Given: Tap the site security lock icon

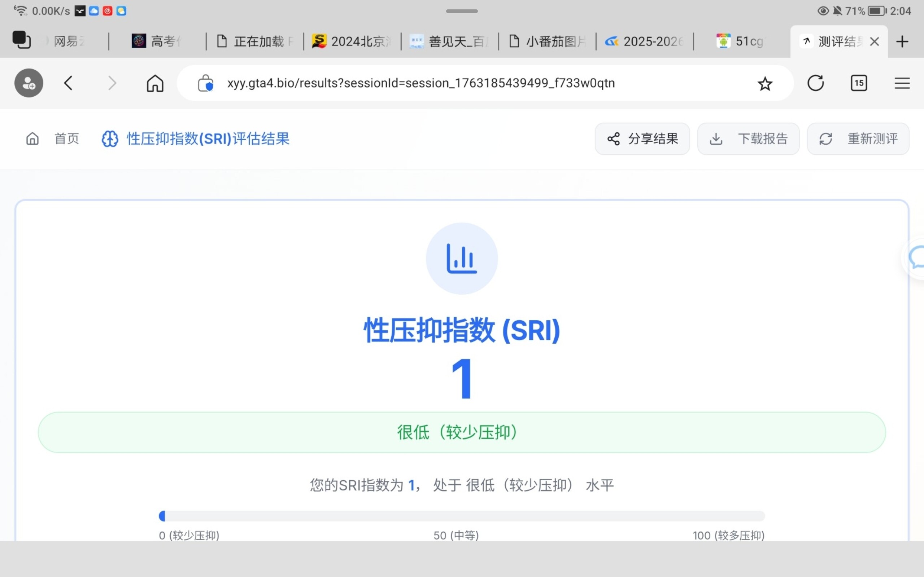Looking at the screenshot, I should tap(205, 83).
